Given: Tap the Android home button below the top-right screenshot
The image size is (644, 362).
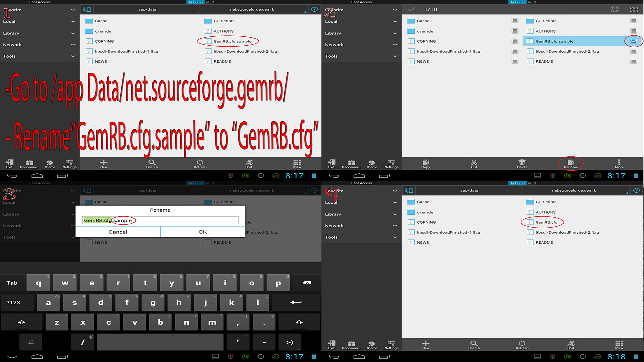Looking at the screenshot, I should pyautogui.click(x=359, y=176).
